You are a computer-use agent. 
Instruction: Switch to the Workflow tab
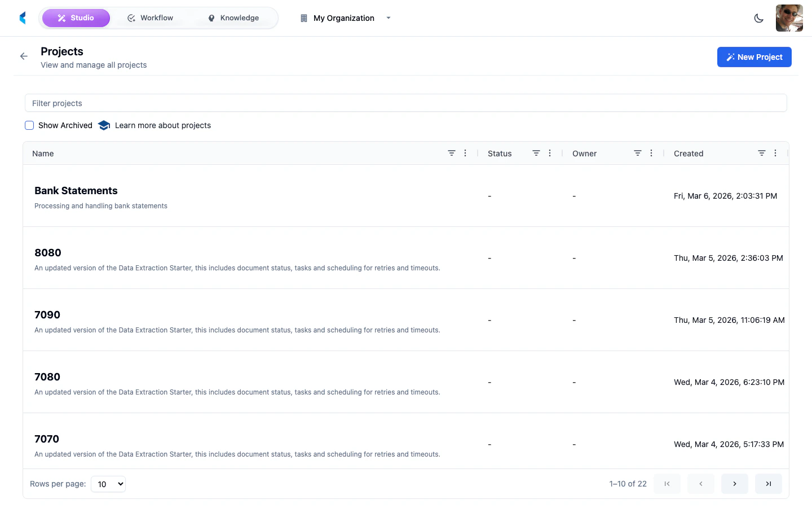coord(150,17)
